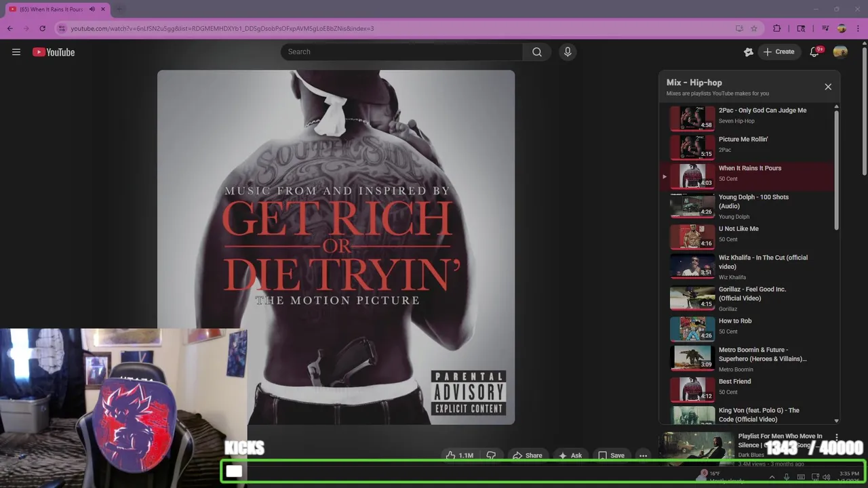Image resolution: width=868 pixels, height=488 pixels.
Task: Close the Mix - Hip-hop panel
Action: (x=828, y=87)
